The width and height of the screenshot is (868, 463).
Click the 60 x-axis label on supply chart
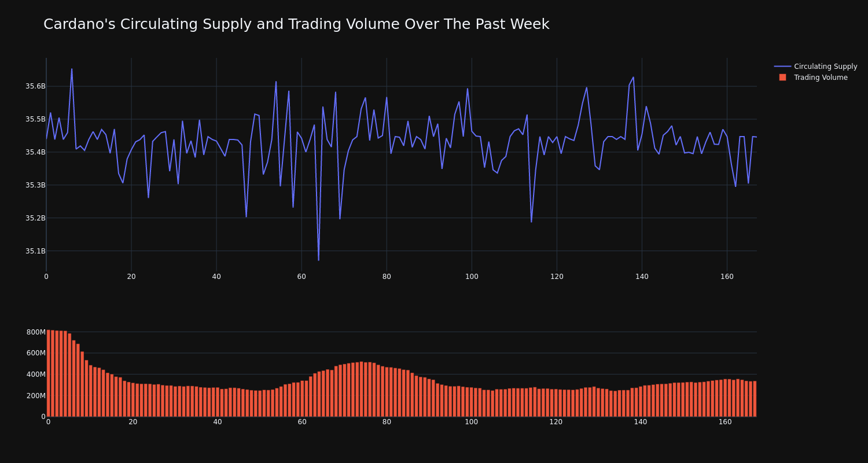[x=301, y=277]
